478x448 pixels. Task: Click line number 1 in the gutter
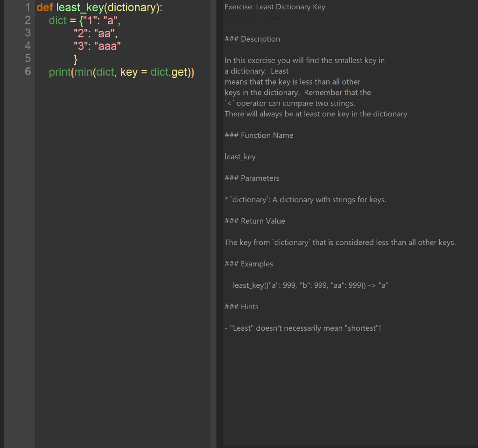28,7
